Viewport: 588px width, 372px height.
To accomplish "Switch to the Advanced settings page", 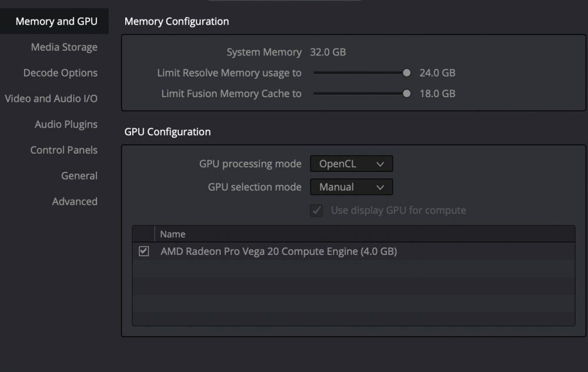I will tap(75, 201).
